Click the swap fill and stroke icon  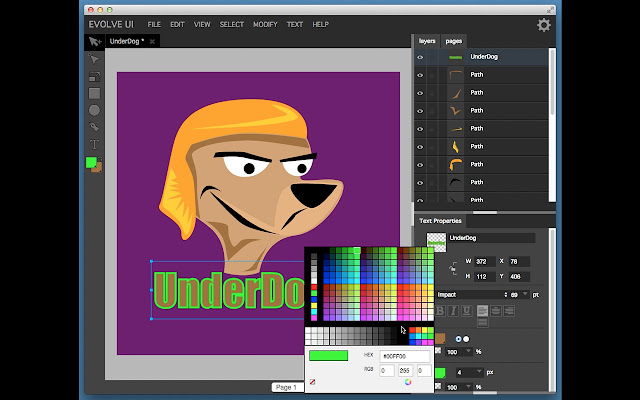click(100, 159)
